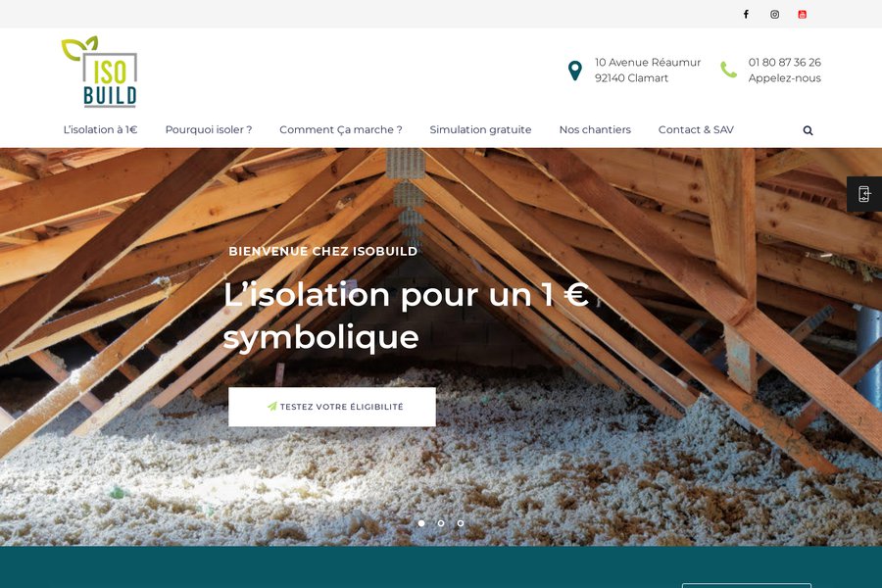
Task: Open the Instagram social icon
Action: 774,14
